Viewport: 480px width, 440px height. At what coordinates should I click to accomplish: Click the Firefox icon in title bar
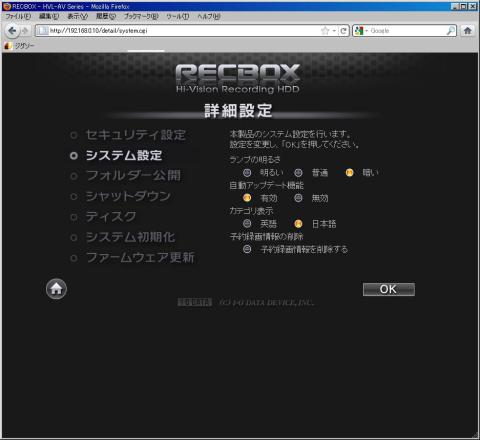pos(7,6)
